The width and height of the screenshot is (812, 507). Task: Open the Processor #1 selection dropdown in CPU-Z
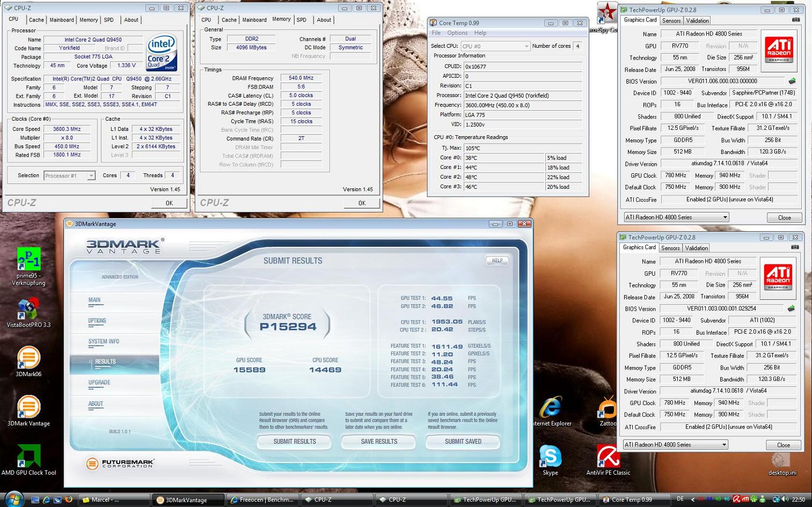pos(69,175)
